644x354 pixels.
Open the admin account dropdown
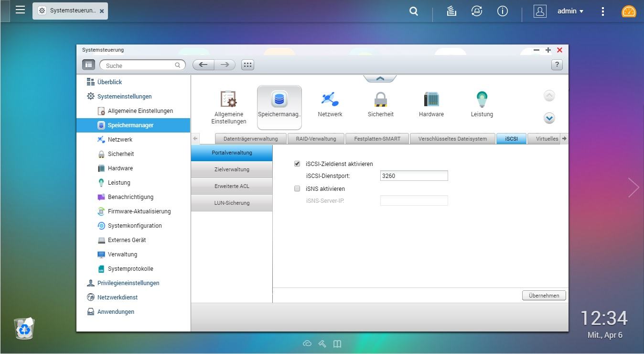pos(570,11)
